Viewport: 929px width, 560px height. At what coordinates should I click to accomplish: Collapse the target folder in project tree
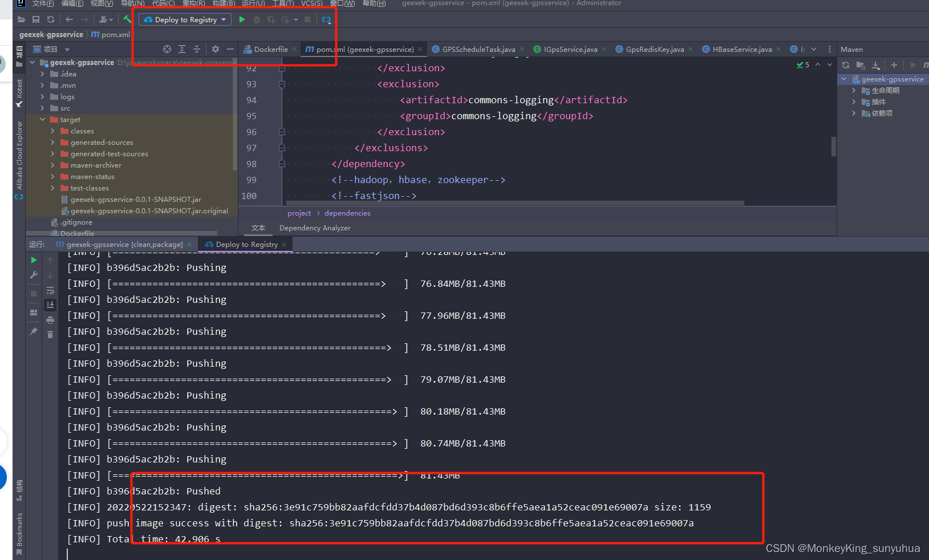point(43,120)
